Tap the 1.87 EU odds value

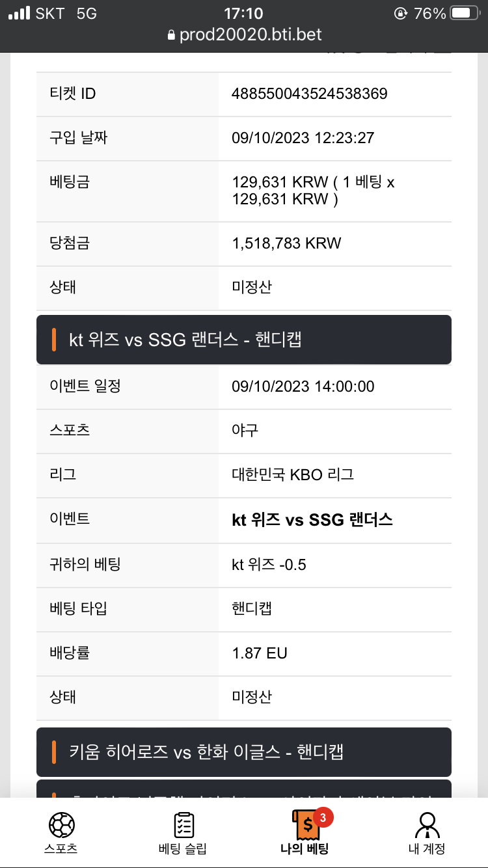click(260, 653)
